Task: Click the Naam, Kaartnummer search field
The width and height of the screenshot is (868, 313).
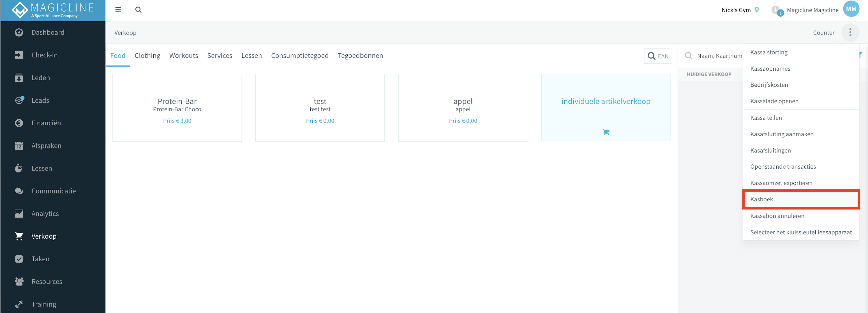Action: pos(719,56)
